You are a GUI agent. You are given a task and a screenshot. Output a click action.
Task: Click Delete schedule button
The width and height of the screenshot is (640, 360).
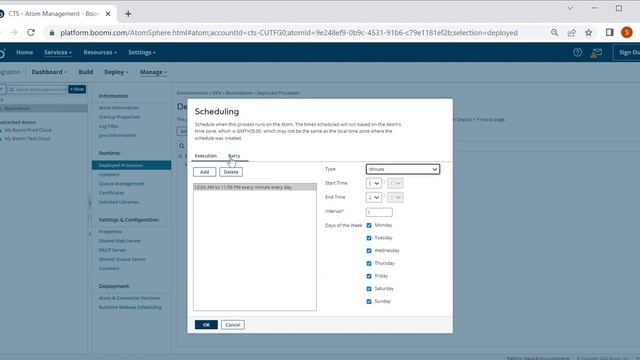tap(231, 172)
